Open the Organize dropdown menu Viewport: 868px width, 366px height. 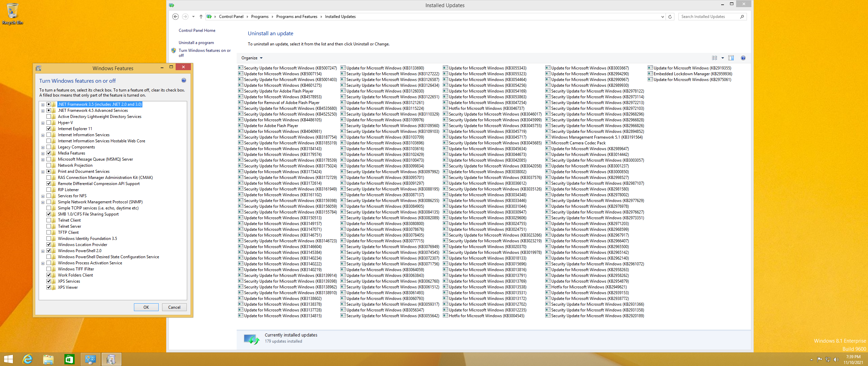(252, 58)
